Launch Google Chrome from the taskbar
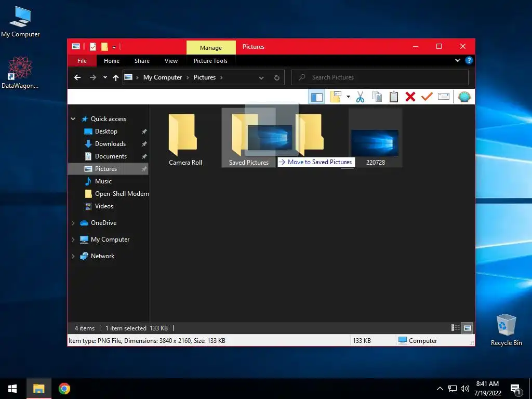Screen dimensions: 532x399 (64, 389)
